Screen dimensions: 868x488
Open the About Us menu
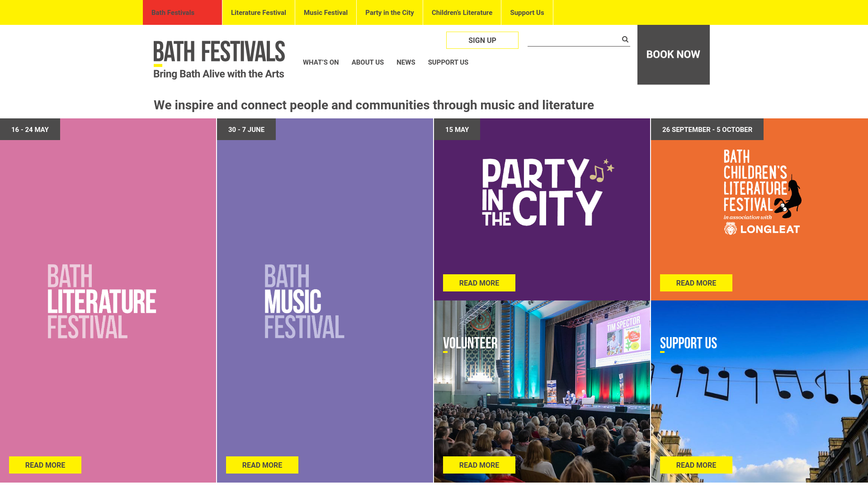tap(368, 62)
